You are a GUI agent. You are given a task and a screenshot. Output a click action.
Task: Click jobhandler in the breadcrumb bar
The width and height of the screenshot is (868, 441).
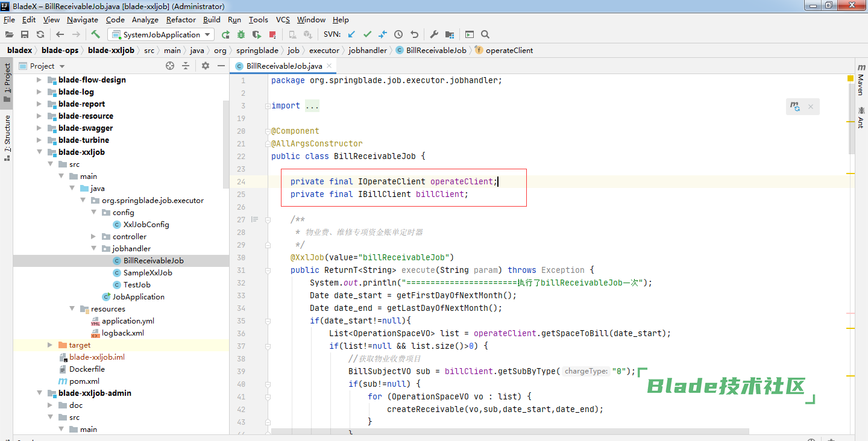[x=368, y=50]
